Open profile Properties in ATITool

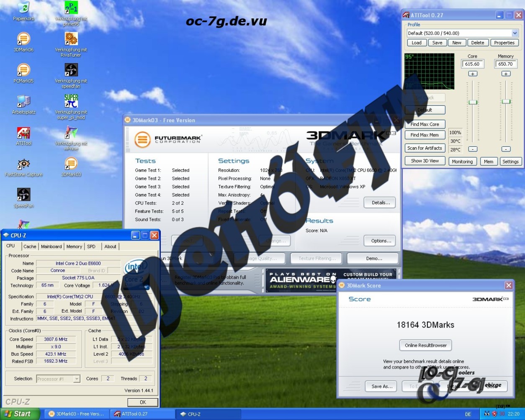[504, 43]
